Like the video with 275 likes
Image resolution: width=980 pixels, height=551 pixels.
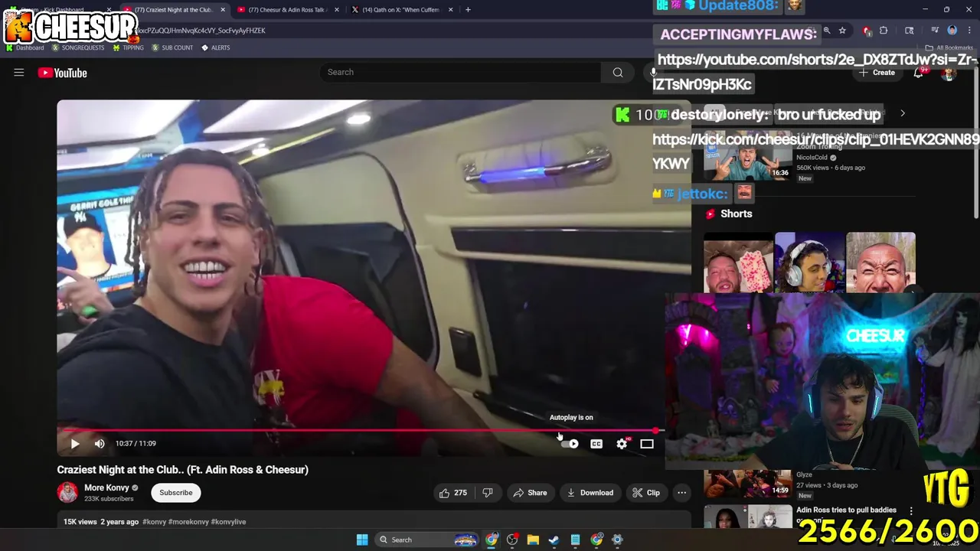click(x=452, y=493)
